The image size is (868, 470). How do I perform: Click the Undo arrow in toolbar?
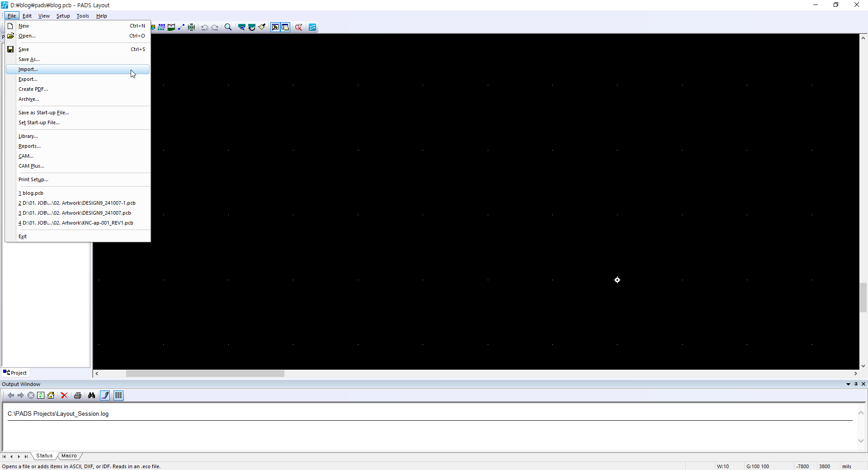(205, 27)
